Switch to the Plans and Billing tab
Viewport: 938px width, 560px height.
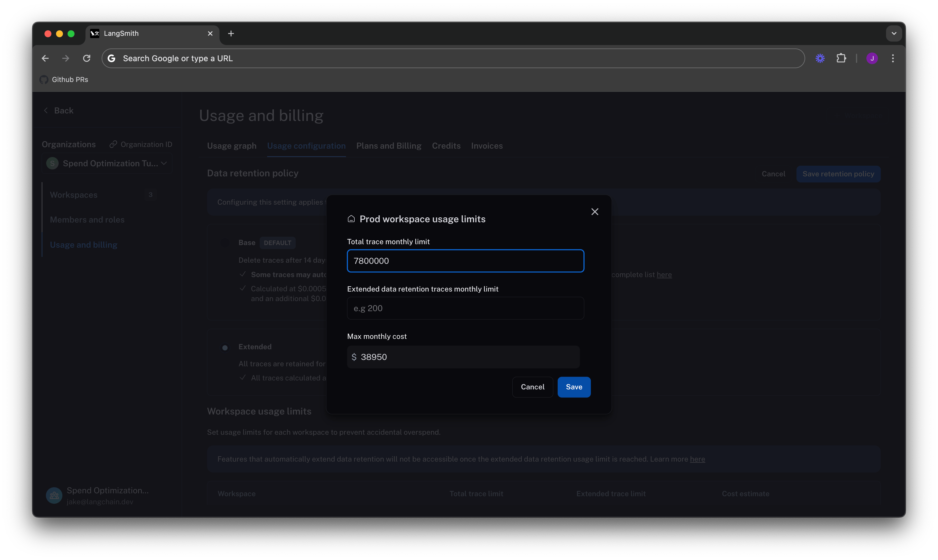(x=388, y=146)
